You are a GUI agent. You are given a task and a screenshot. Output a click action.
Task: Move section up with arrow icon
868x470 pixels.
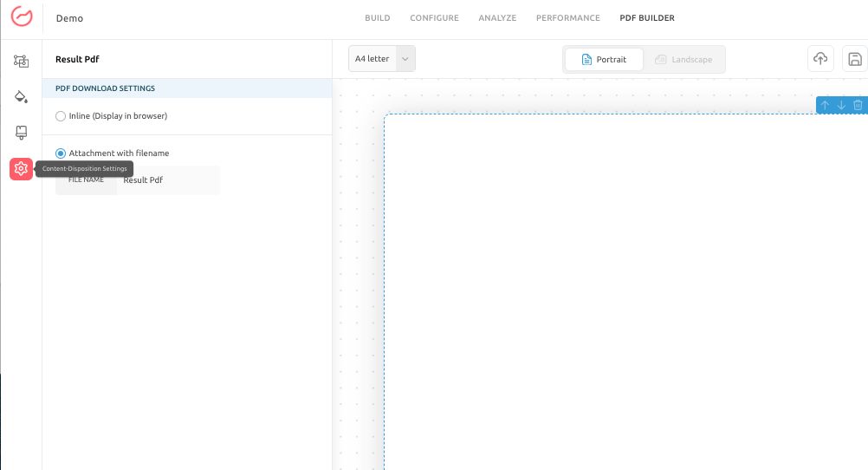tap(825, 105)
